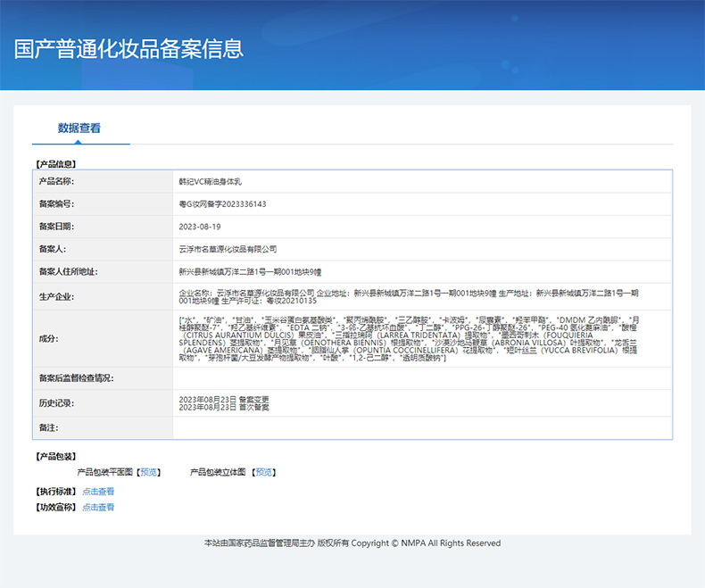Click the 成分 row label

pyautogui.click(x=48, y=338)
